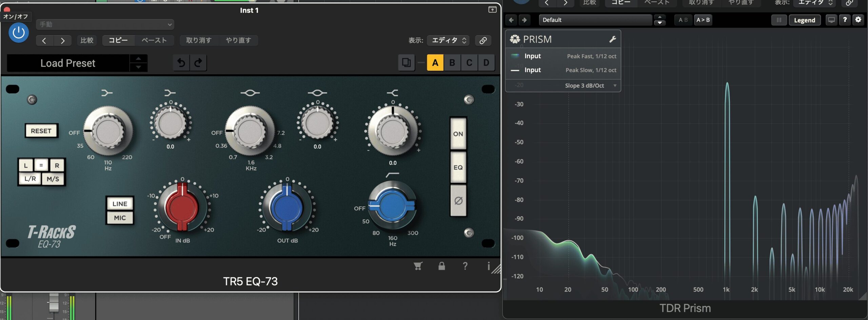Click the red IN dB gain knob
This screenshot has height=320, width=868.
coord(182,207)
